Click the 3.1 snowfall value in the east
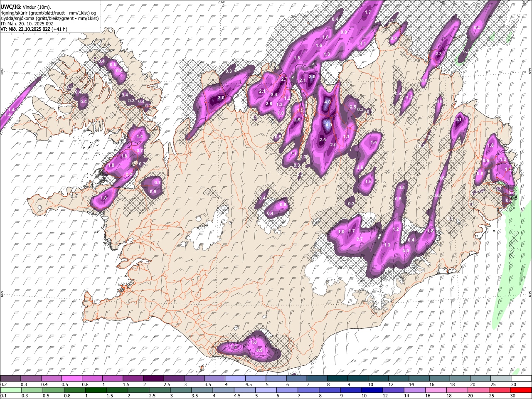This screenshot has height=399, width=532. click(458, 120)
